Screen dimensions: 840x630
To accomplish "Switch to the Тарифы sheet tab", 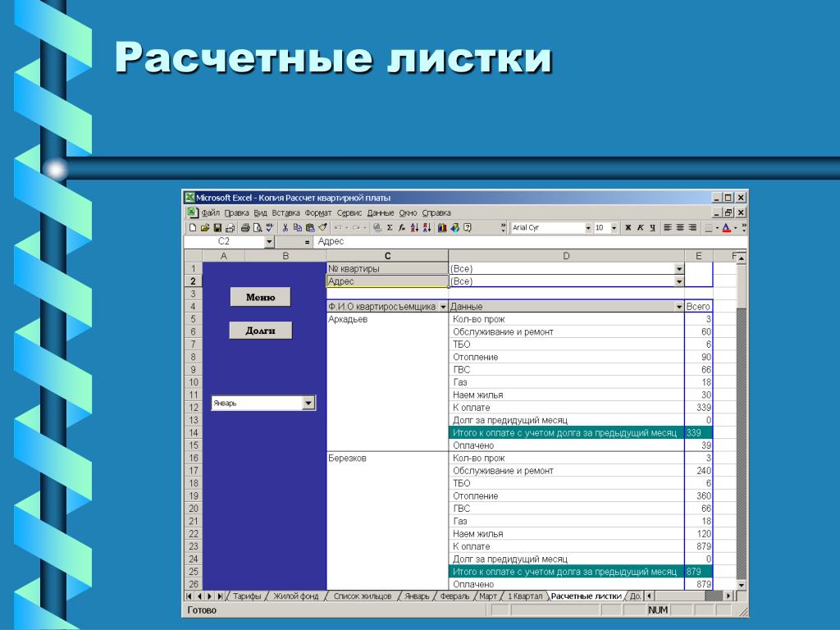I will [247, 596].
